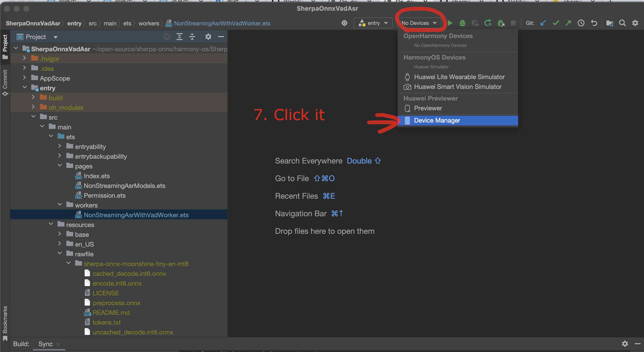This screenshot has width=644, height=352.
Task: Commit changes with the Git checkmark icon
Action: (x=556, y=23)
